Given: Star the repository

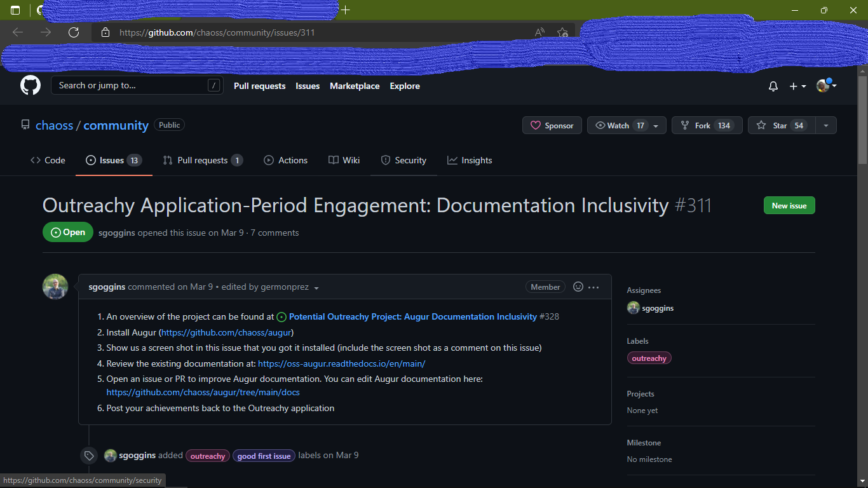Looking at the screenshot, I should coord(782,125).
